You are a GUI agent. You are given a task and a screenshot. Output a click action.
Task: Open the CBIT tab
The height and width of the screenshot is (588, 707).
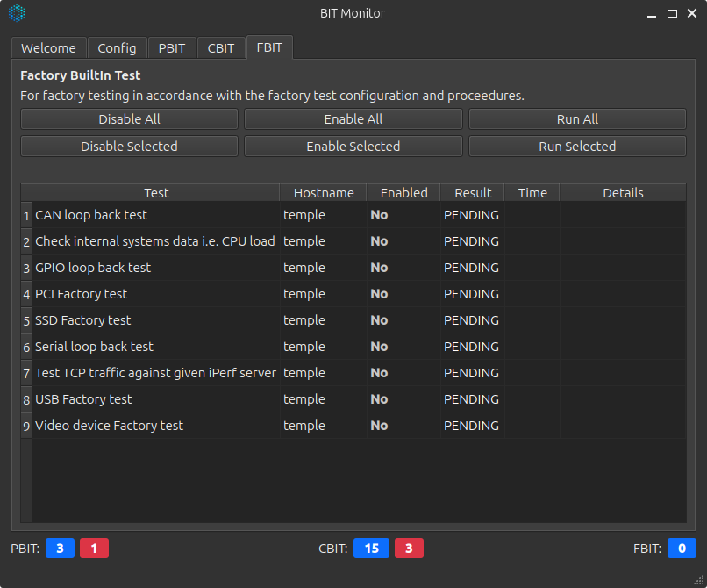(x=221, y=48)
